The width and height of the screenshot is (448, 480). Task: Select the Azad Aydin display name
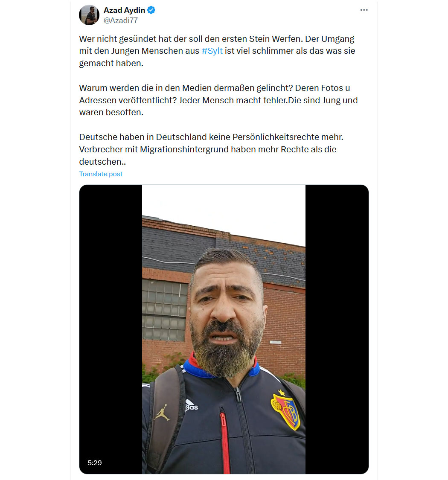pos(124,10)
